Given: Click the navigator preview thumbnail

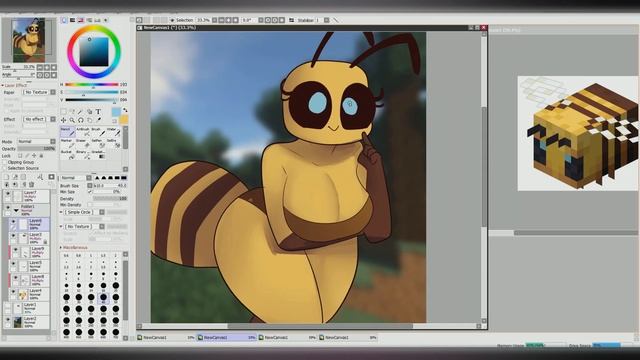Looking at the screenshot, I should point(29,40).
